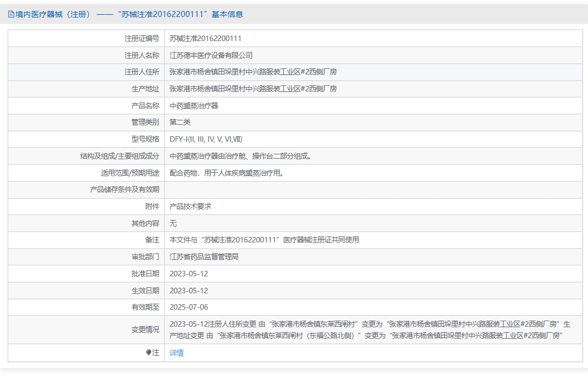
Task: Click the 变更情况 change history text
Action: [370, 330]
